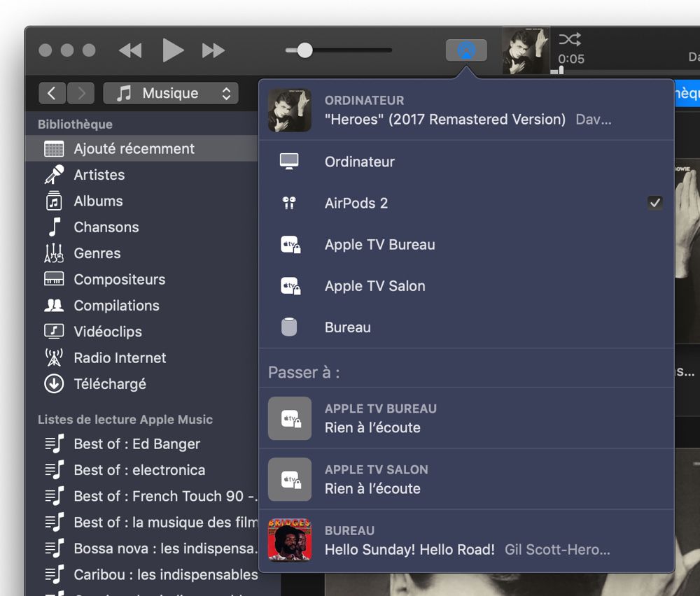Select Ajouté récemment in the library sidebar

pos(141,148)
